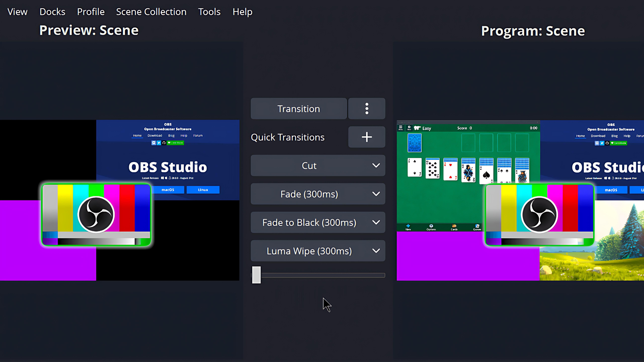Click the Solitaire Options gear icon
The image size is (644, 362).
click(x=431, y=227)
